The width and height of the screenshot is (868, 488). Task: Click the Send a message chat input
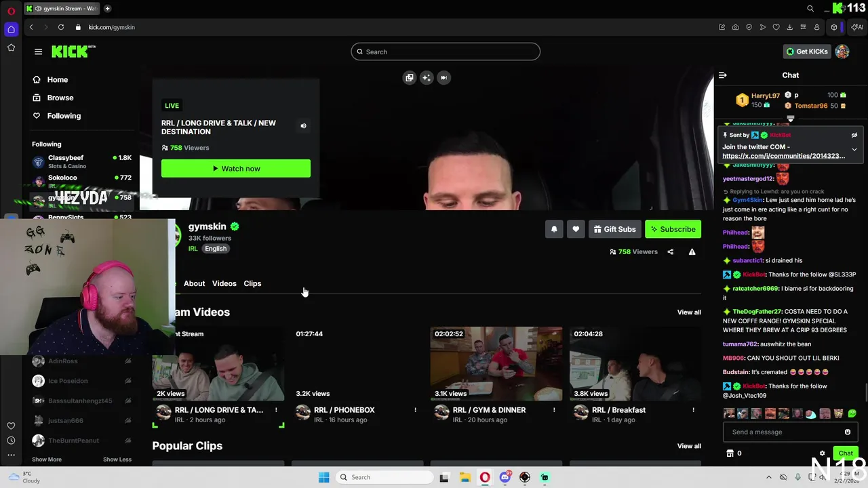coord(783,432)
